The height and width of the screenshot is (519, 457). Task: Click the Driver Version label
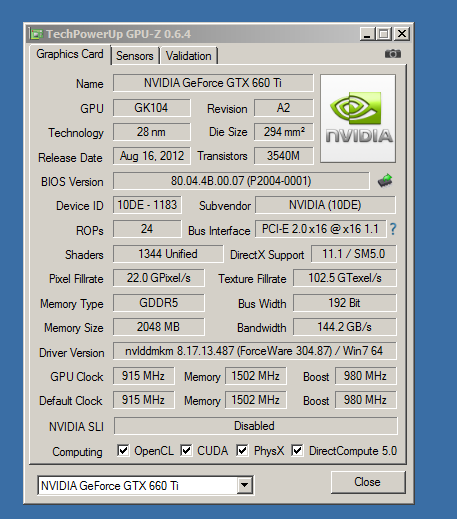click(x=72, y=353)
